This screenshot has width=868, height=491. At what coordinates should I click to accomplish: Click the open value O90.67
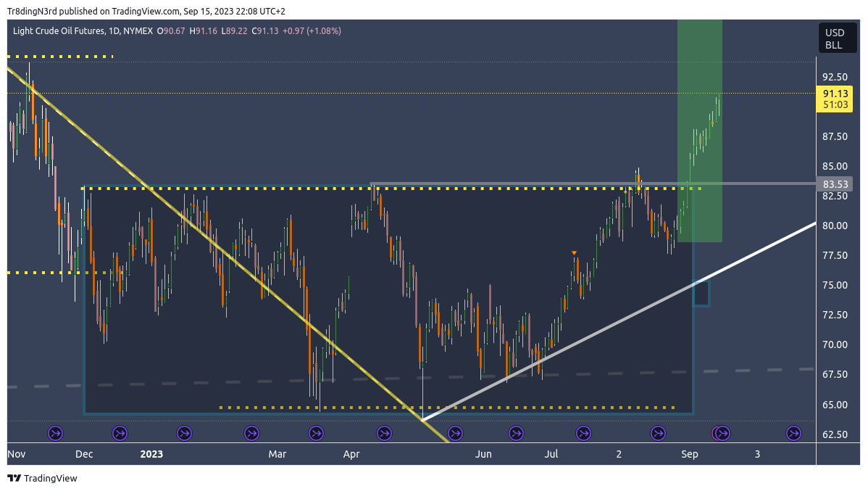(171, 31)
